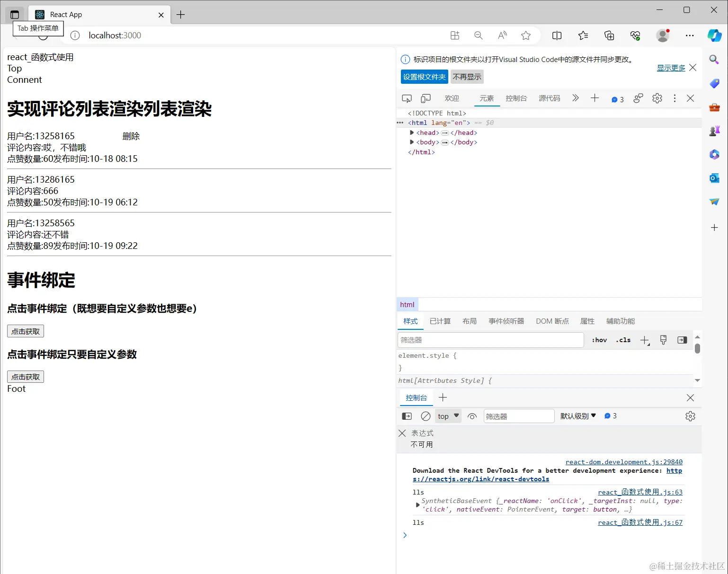Click 点击获取 button under custom params with e
The image size is (728, 574).
tap(26, 331)
